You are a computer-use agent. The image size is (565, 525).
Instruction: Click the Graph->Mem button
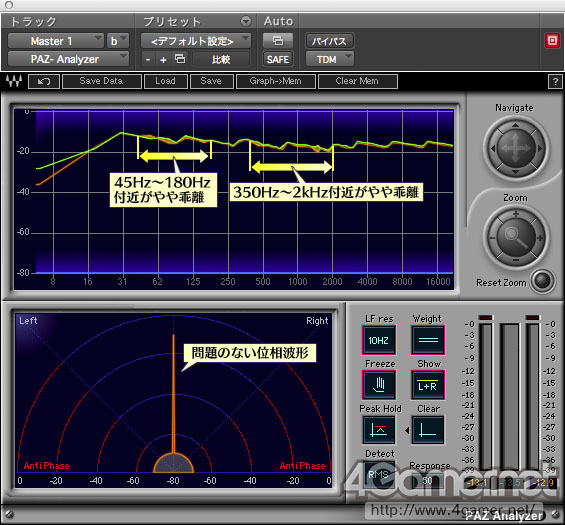[276, 81]
